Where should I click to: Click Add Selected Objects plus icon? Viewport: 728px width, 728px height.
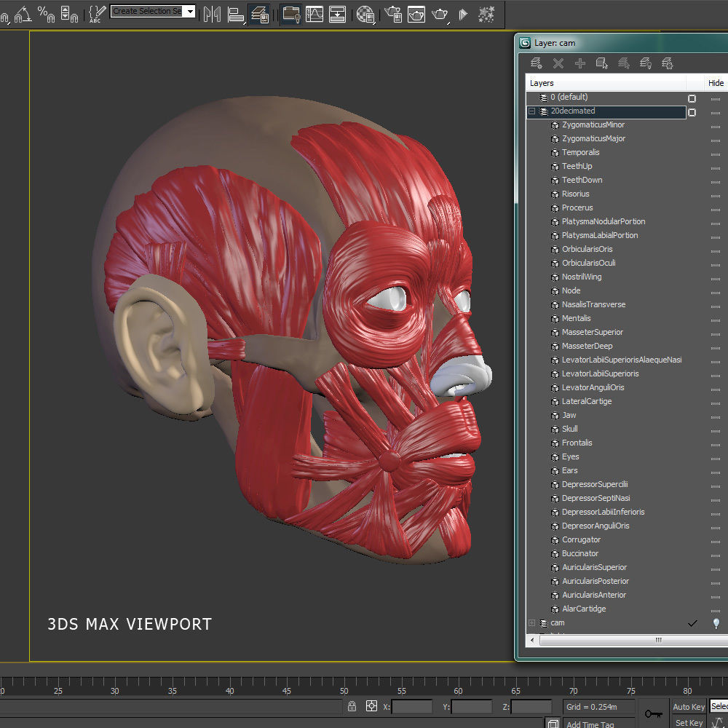580,64
